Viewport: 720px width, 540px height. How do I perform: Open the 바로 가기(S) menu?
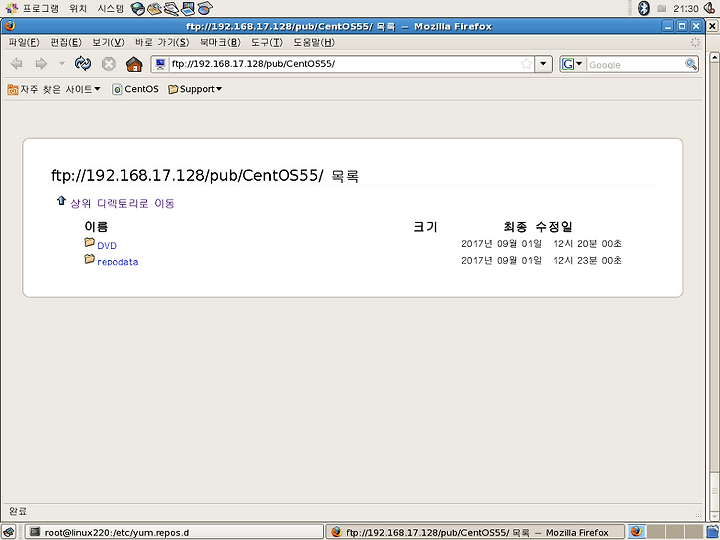pyautogui.click(x=162, y=42)
